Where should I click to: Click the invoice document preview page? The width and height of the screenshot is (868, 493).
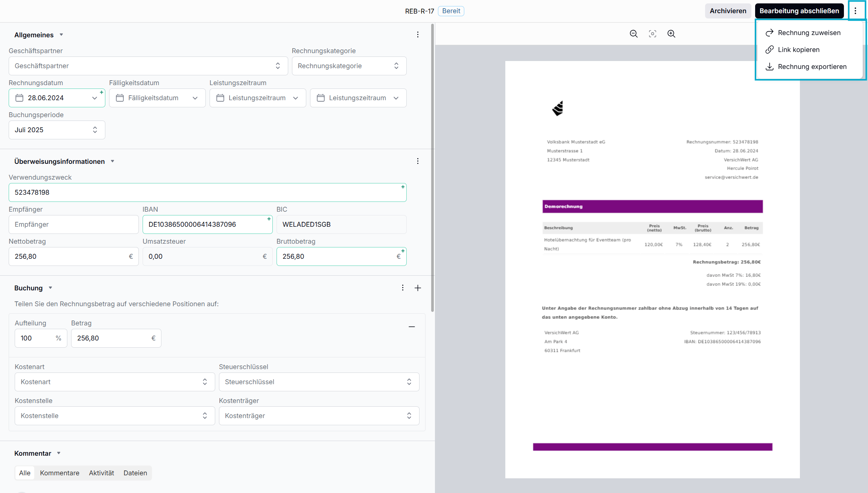(652, 270)
